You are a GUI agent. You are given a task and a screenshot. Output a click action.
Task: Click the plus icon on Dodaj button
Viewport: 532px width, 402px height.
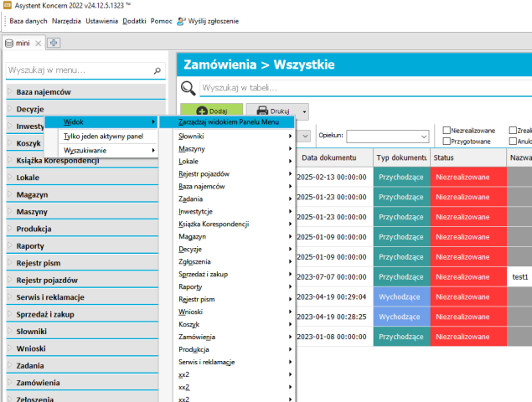tap(202, 111)
